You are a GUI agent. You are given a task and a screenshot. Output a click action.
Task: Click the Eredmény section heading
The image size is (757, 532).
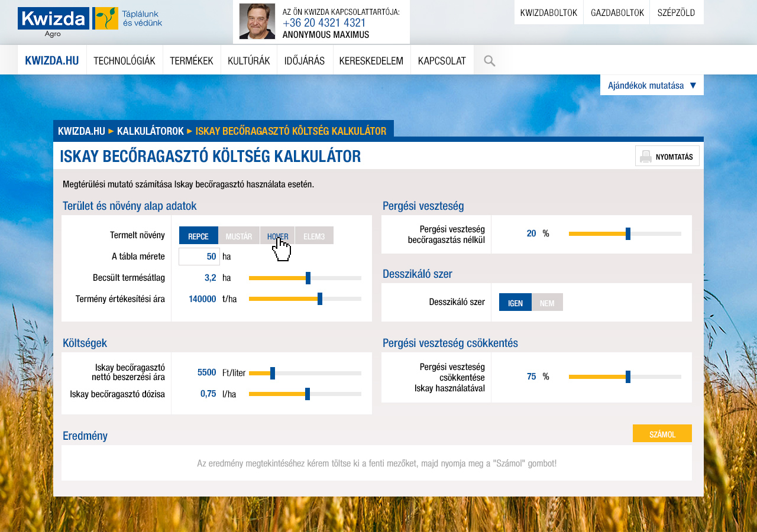(85, 436)
